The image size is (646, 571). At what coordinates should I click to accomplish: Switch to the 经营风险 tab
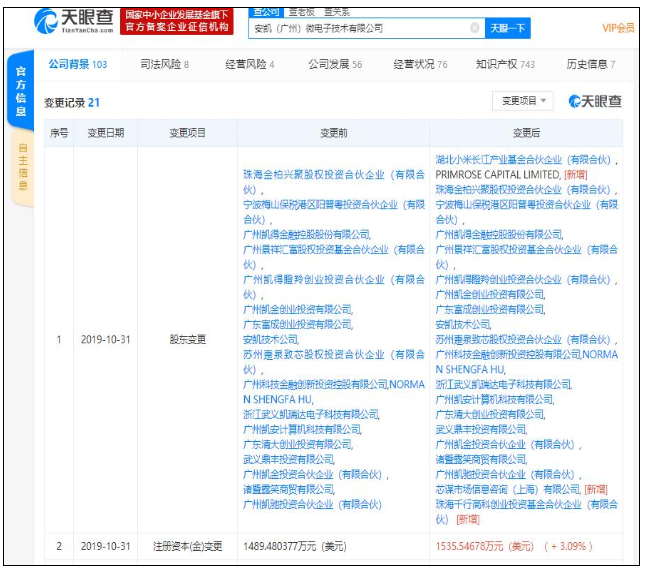point(250,65)
